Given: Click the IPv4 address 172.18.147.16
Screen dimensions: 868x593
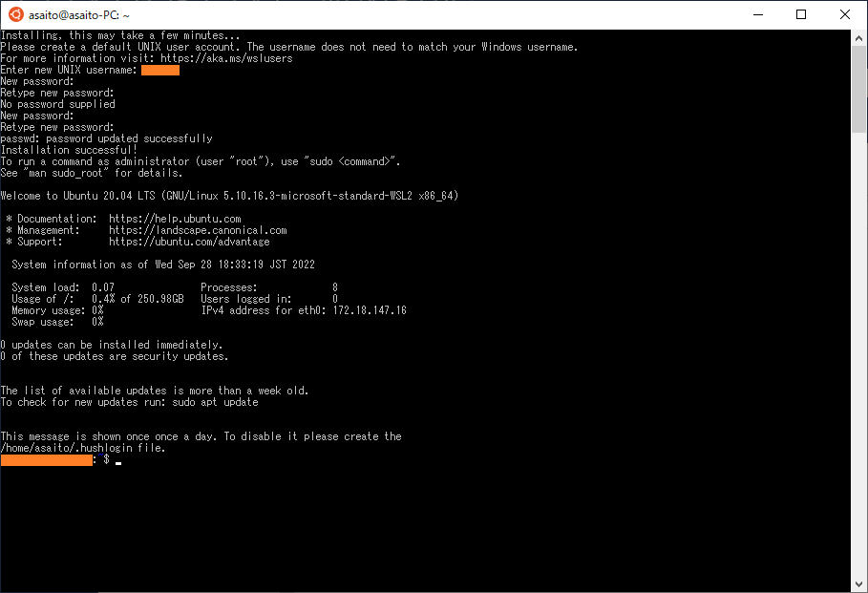Looking at the screenshot, I should tap(370, 310).
